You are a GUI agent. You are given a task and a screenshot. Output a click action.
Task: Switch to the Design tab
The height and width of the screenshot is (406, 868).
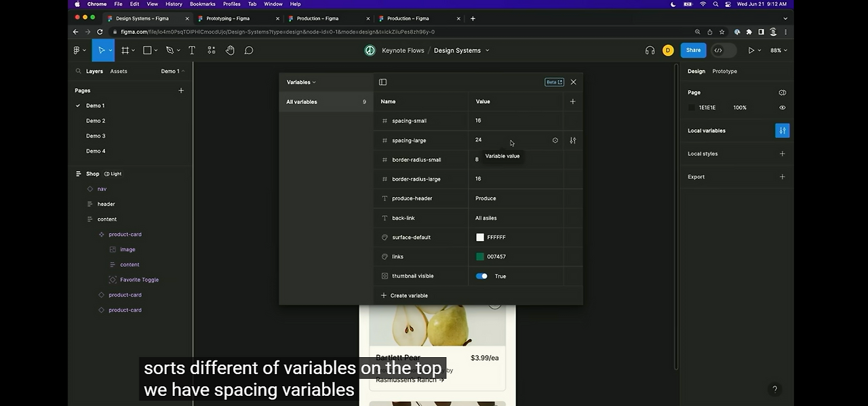click(x=696, y=71)
